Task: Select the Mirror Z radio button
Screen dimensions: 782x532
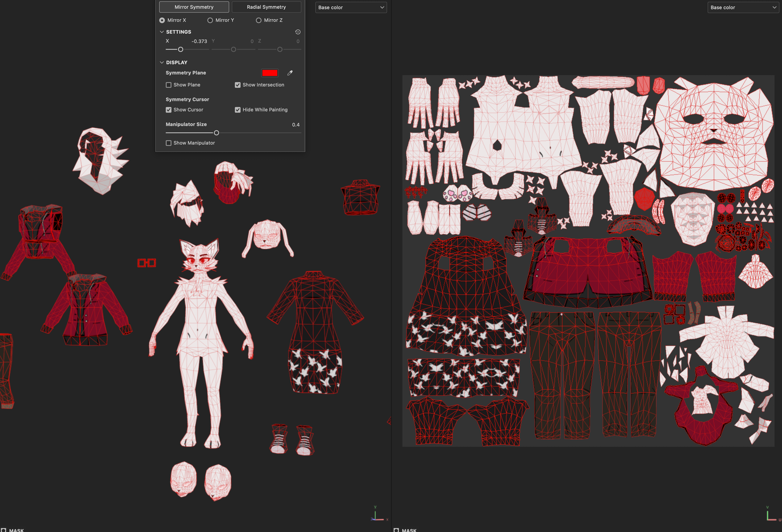Action: point(258,20)
